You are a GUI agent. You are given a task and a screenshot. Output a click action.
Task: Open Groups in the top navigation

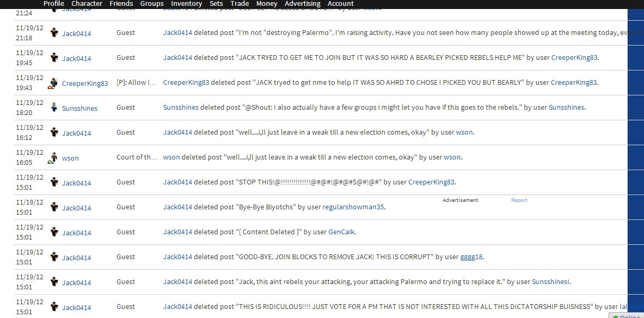pos(152,4)
